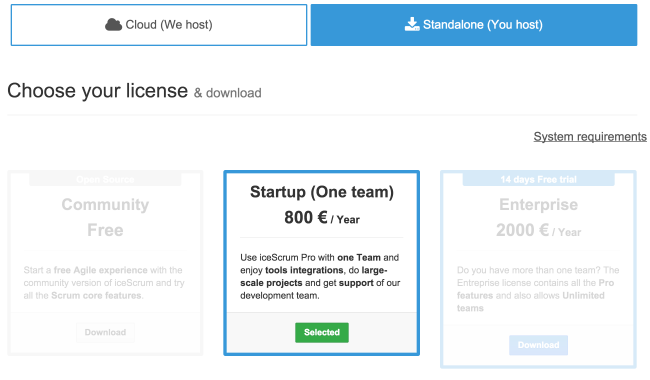Download the Community free edition
650x380 pixels.
tap(105, 332)
